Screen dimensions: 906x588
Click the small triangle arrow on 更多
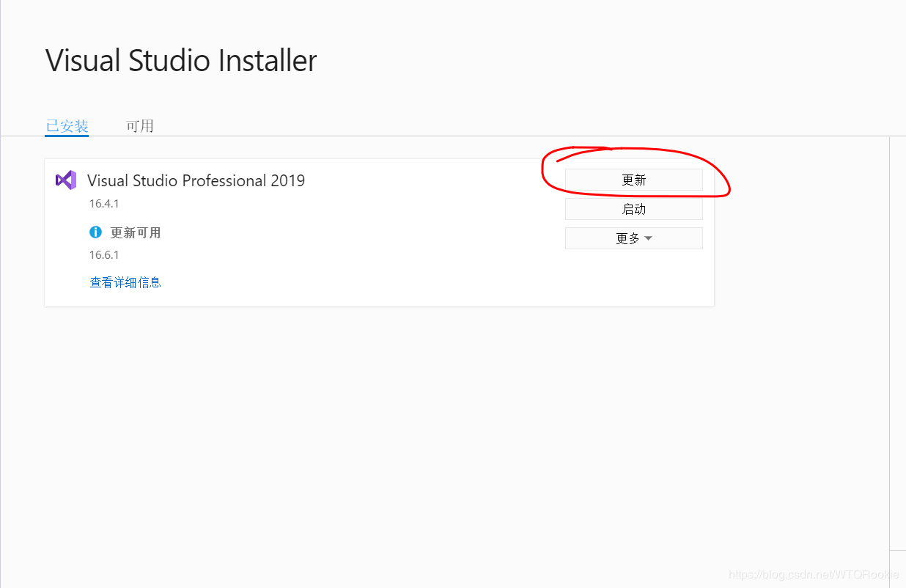648,238
